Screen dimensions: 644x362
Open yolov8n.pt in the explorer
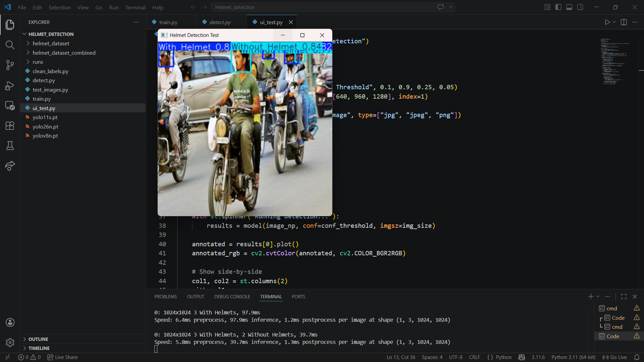[45, 136]
